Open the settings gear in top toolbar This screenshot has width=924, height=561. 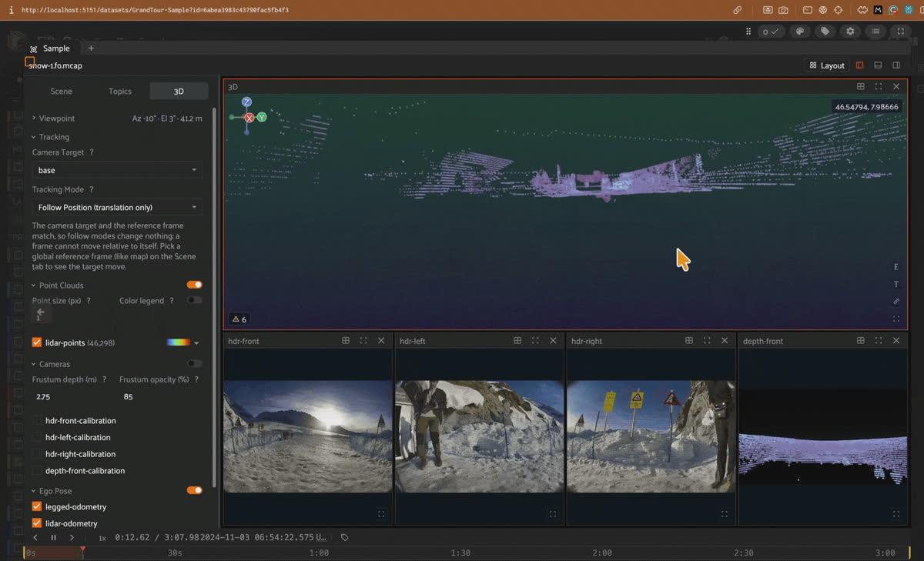coord(850,32)
